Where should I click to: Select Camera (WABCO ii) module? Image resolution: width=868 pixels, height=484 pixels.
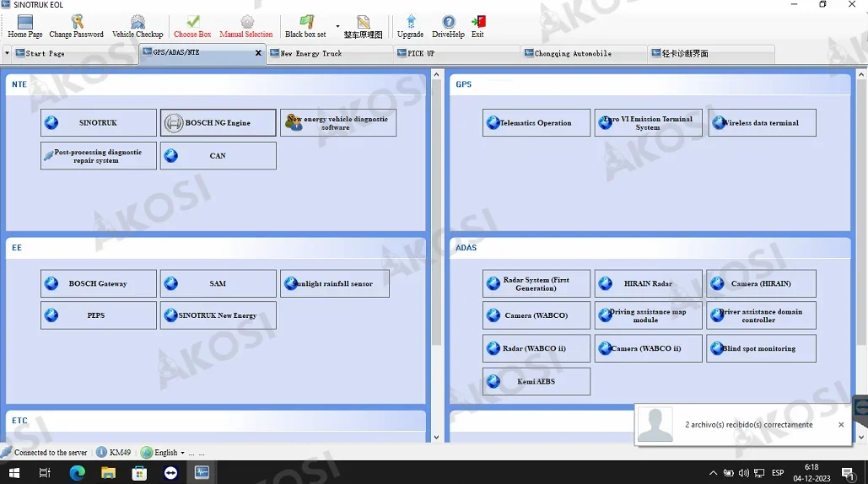tap(648, 348)
